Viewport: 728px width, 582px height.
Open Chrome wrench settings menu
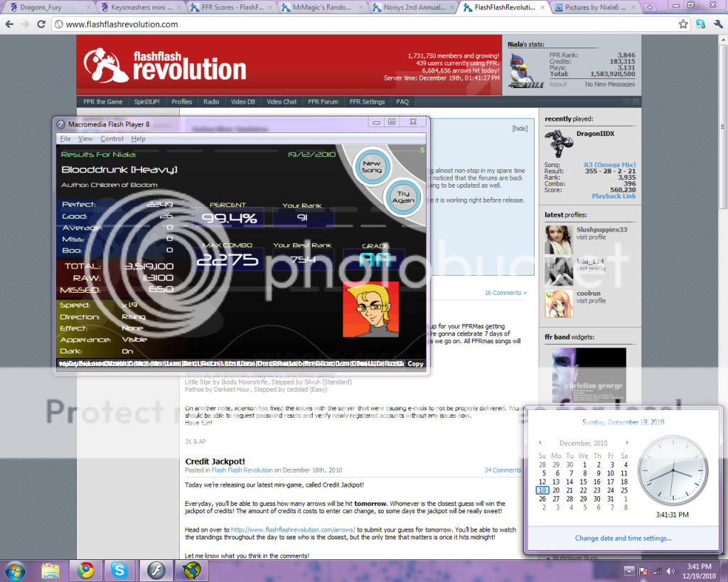pos(717,24)
